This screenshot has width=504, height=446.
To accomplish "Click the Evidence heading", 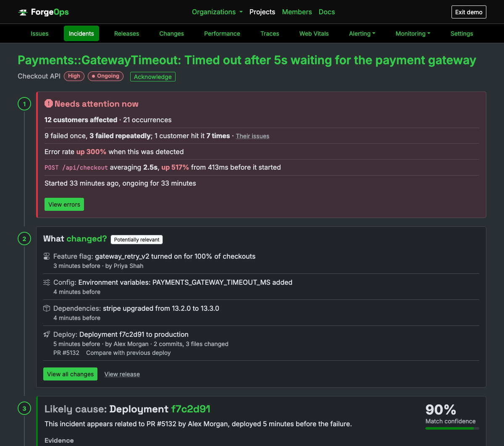I will (59, 440).
